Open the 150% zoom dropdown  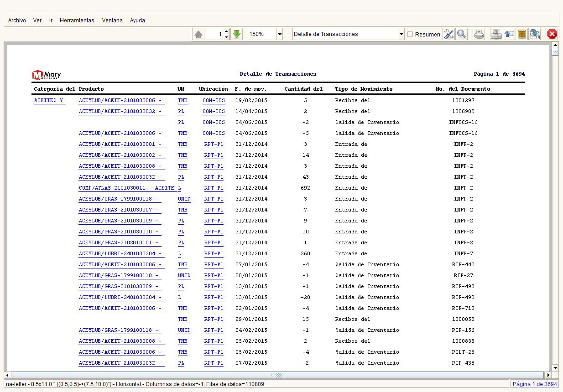[280, 34]
